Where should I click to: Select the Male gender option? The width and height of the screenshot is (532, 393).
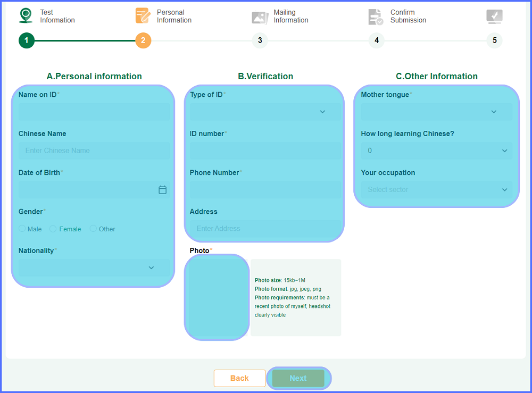22,229
